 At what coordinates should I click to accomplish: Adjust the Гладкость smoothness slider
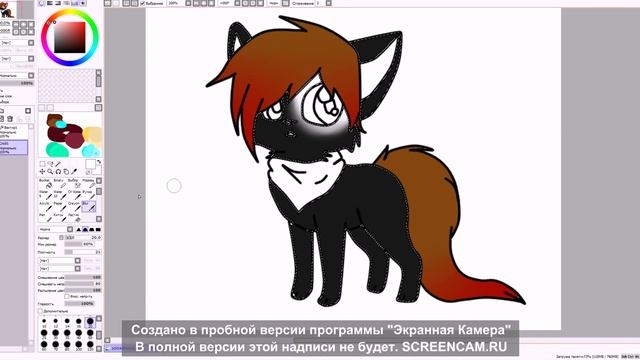pyautogui.click(x=79, y=304)
